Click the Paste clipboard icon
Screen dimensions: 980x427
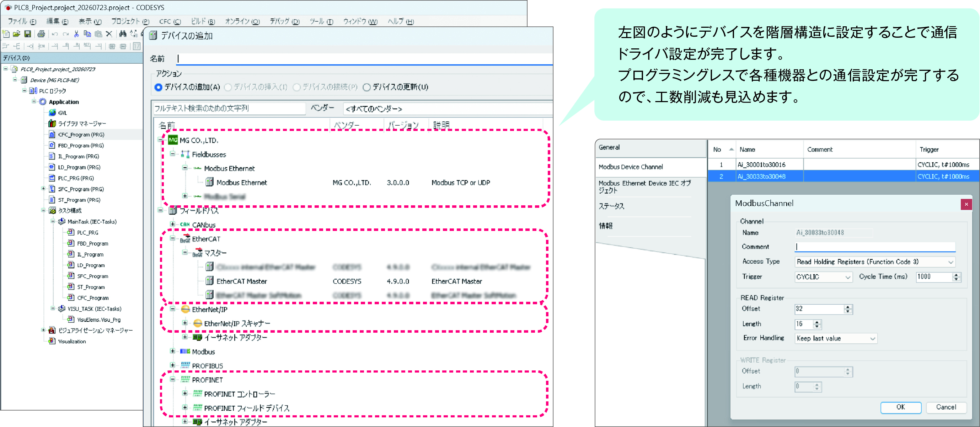pos(98,34)
